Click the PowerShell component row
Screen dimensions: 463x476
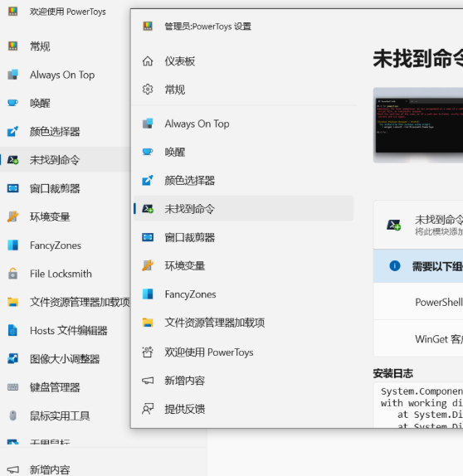pyautogui.click(x=418, y=302)
